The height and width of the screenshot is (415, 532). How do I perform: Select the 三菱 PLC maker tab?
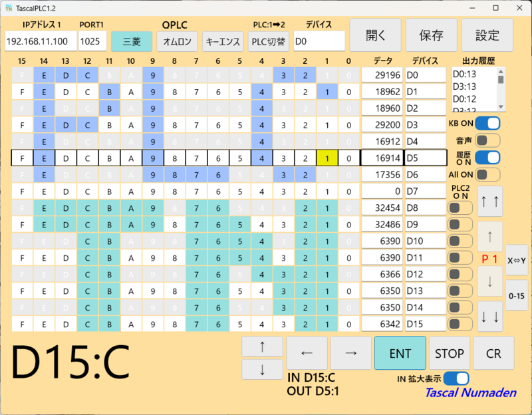tap(131, 41)
